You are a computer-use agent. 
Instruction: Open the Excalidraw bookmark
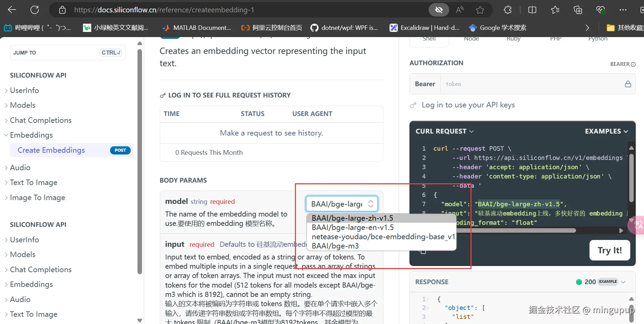(425, 28)
